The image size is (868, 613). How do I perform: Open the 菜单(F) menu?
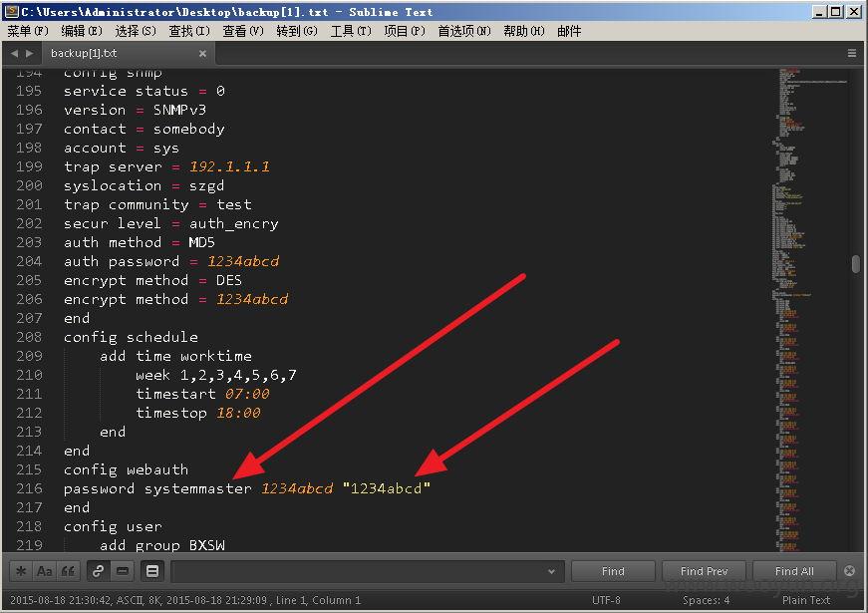pyautogui.click(x=28, y=31)
